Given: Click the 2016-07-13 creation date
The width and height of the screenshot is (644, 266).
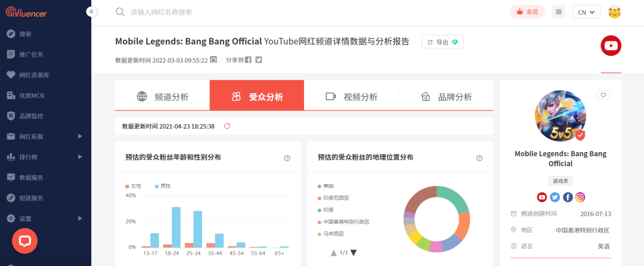Looking at the screenshot, I should [596, 214].
